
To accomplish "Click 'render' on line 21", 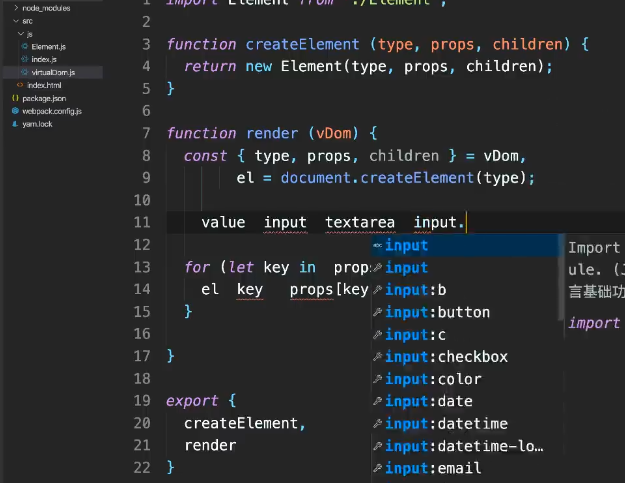I will [x=210, y=446].
